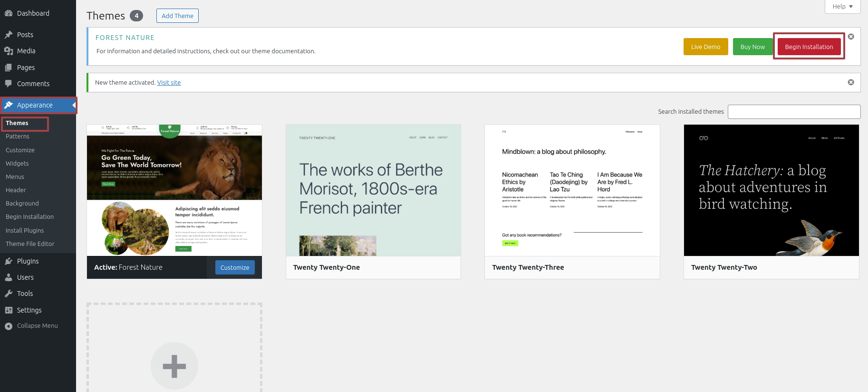Click the theme count badge showing 4
The height and width of the screenshot is (392, 868).
pyautogui.click(x=136, y=16)
